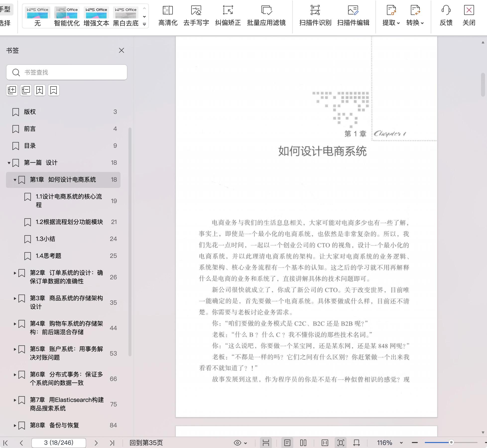Select 第8章 备份与恢复 bookmark
This screenshot has width=487, height=448.
pyautogui.click(x=63, y=425)
